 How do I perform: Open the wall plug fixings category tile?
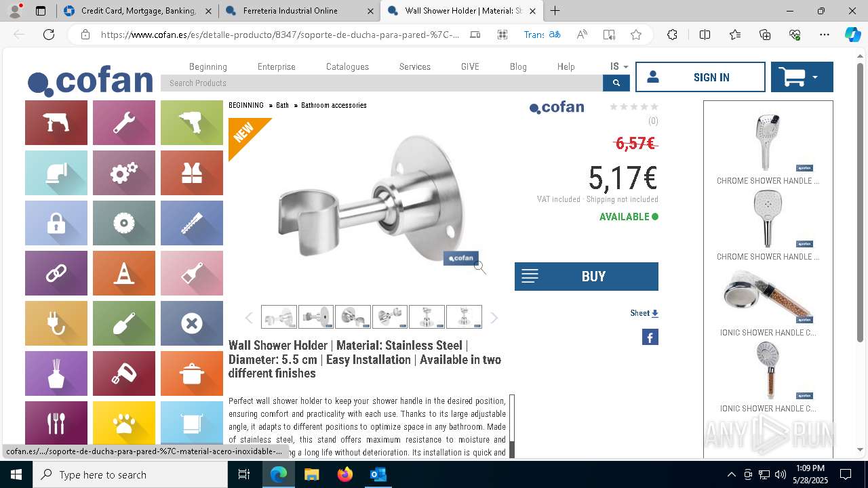tap(192, 223)
